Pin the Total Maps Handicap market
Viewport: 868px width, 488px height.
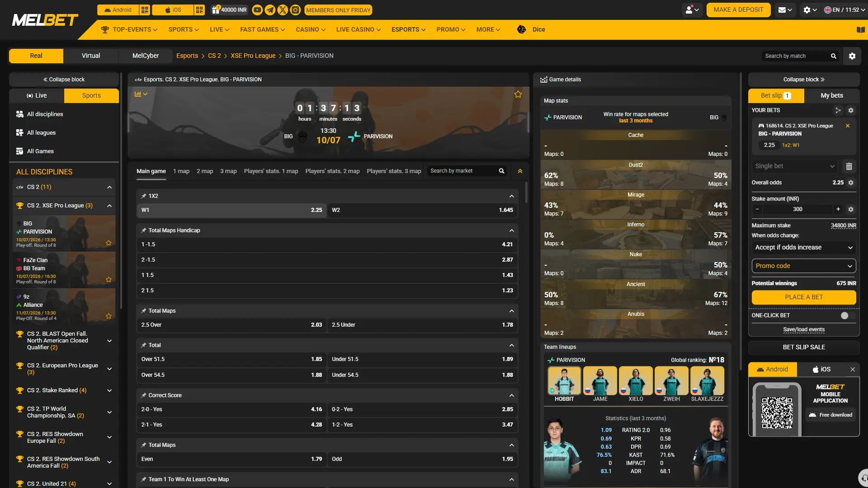[x=143, y=230]
